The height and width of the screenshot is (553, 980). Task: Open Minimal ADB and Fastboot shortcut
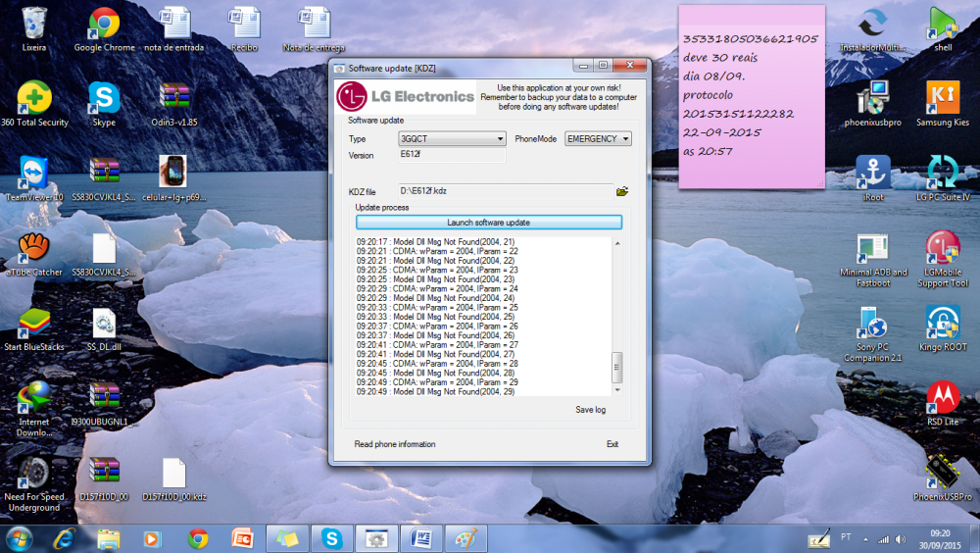(x=872, y=259)
